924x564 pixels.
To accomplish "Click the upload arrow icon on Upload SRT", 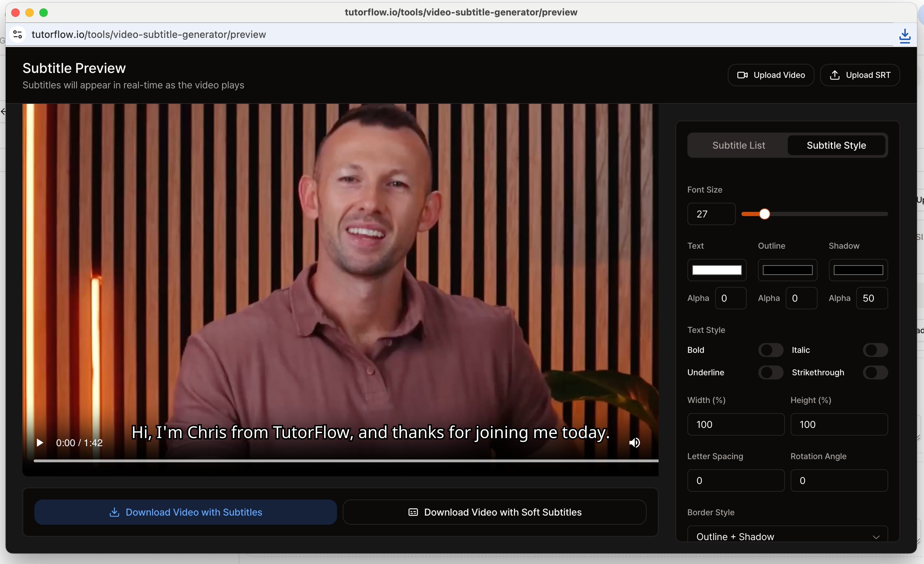I will click(x=834, y=75).
